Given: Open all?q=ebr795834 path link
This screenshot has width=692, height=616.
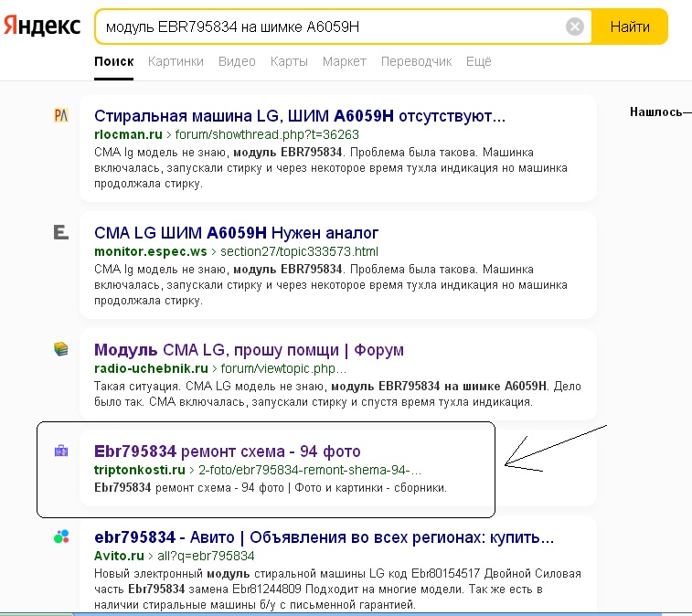Looking at the screenshot, I should pyautogui.click(x=206, y=556).
